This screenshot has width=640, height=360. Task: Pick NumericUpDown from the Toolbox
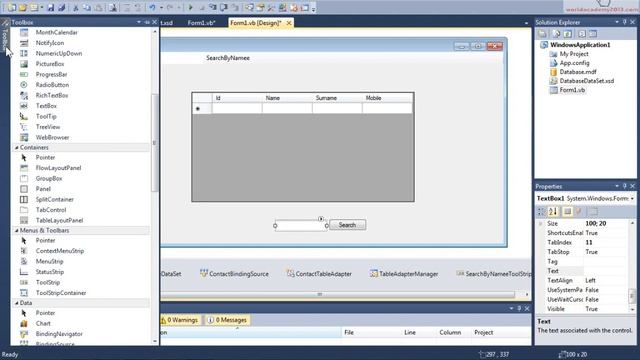[x=59, y=53]
